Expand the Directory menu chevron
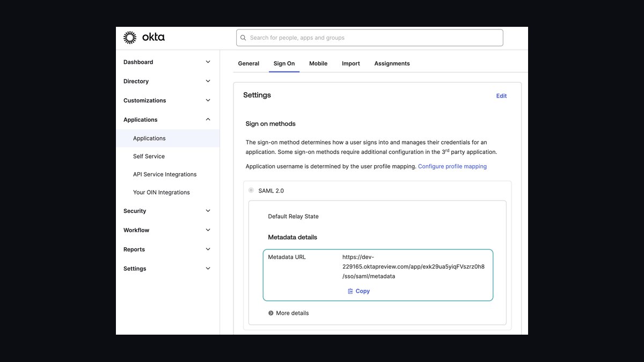This screenshot has height=362, width=644. coord(208,82)
